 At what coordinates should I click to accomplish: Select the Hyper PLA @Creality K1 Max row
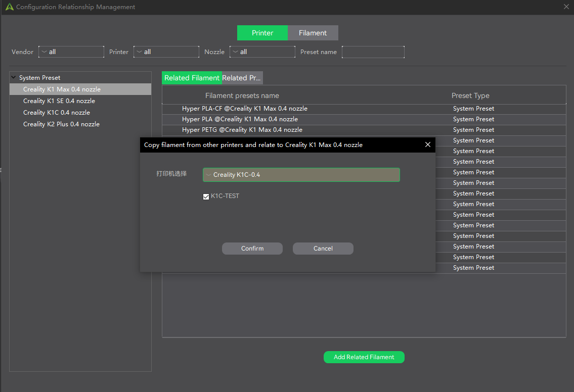364,119
